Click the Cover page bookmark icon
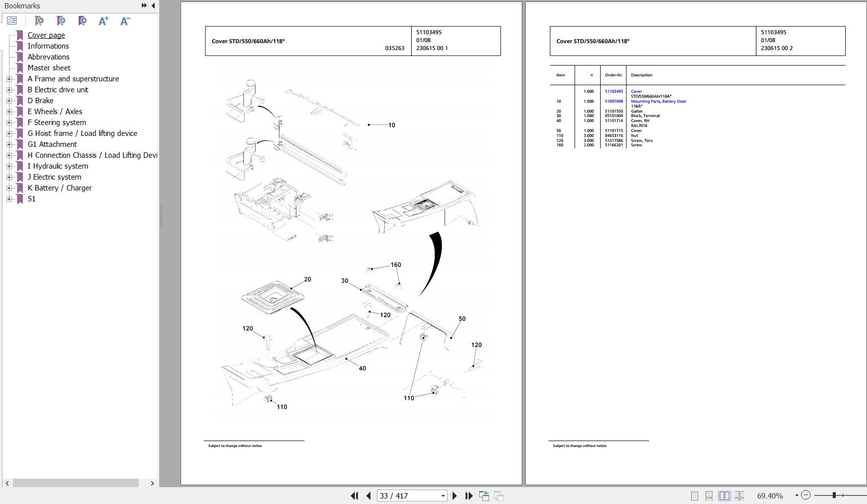The image size is (867, 504). [x=20, y=35]
